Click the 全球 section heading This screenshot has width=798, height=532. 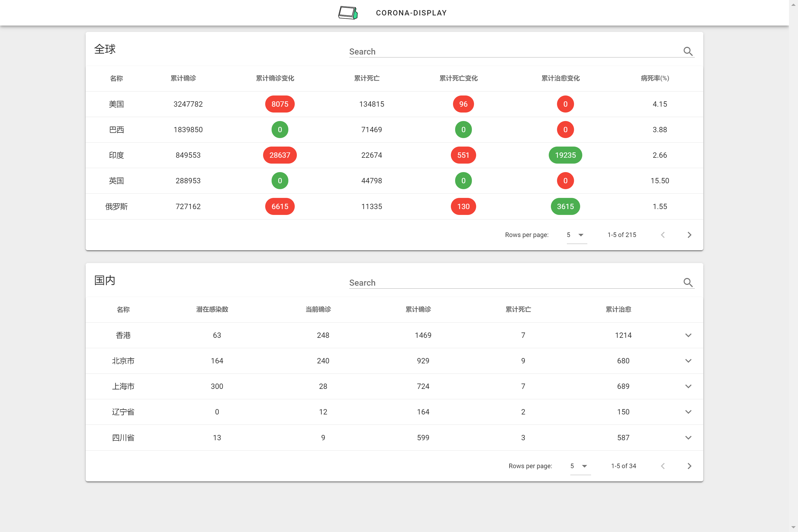pyautogui.click(x=105, y=49)
